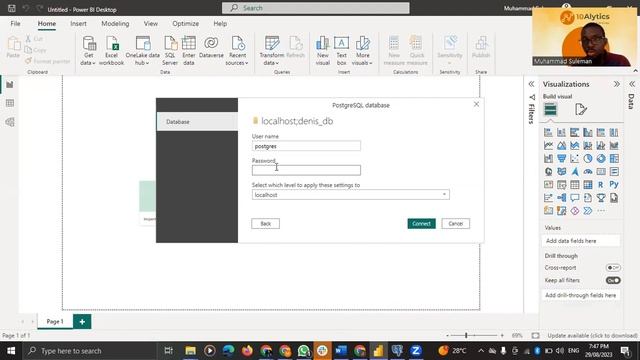Add a new page with plus button
This screenshot has height=360, width=640.
click(82, 322)
